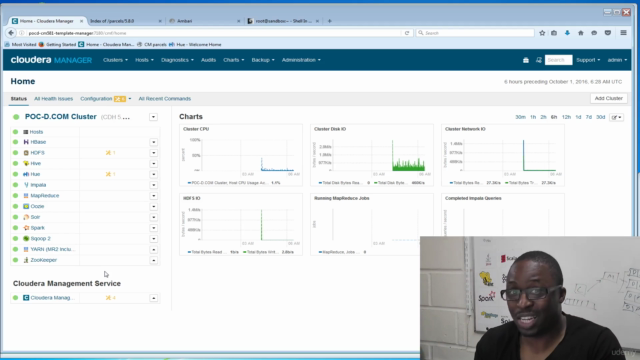The image size is (640, 360).
Task: Click Hue configuration warning wrench icon
Action: 108,174
